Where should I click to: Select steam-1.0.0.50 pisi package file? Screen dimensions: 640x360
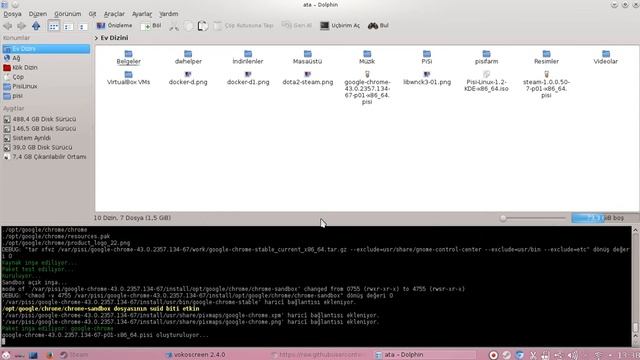(546, 84)
